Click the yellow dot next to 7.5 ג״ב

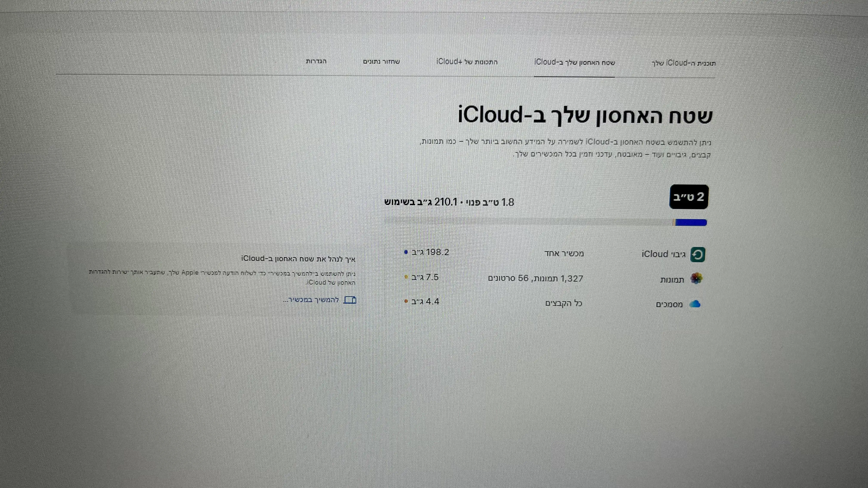click(x=406, y=277)
